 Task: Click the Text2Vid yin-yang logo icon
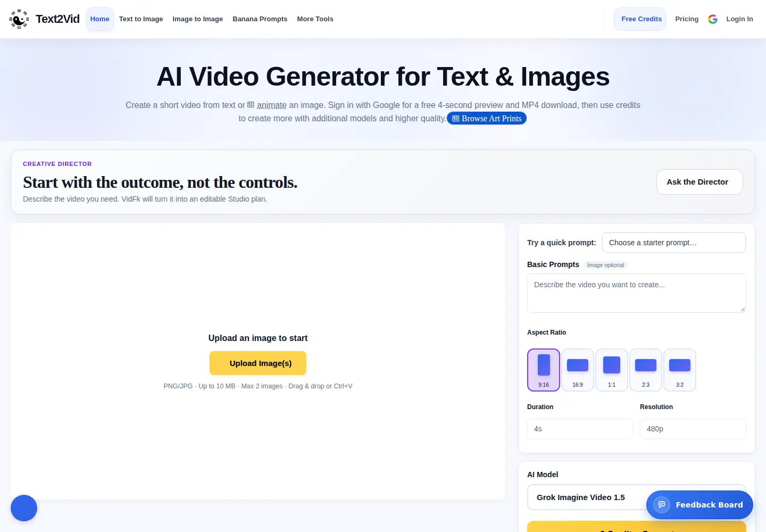[19, 19]
